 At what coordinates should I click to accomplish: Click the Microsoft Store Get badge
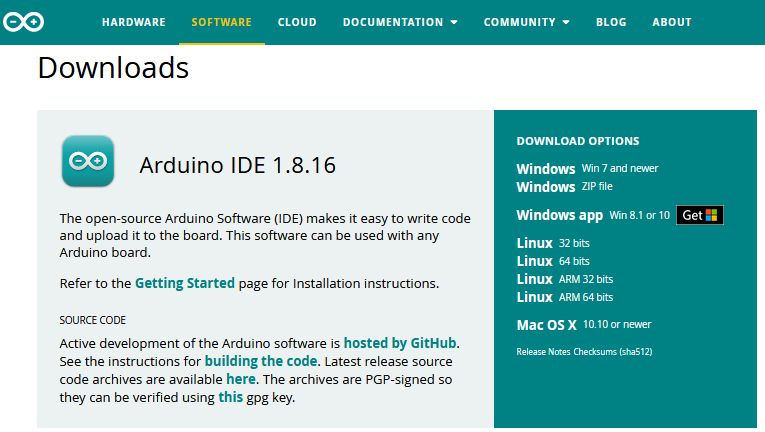[x=700, y=215]
